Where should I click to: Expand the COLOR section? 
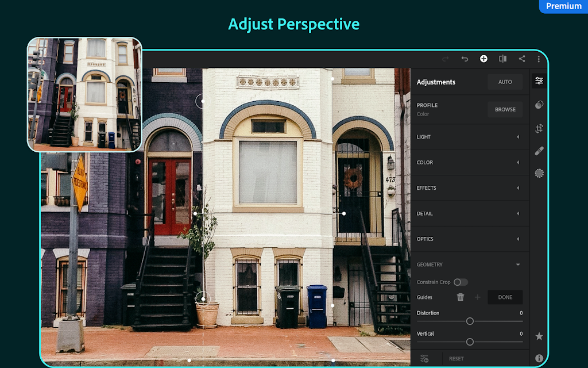pos(470,163)
